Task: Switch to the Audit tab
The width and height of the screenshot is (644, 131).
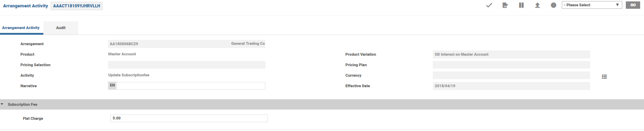Action: pyautogui.click(x=61, y=28)
